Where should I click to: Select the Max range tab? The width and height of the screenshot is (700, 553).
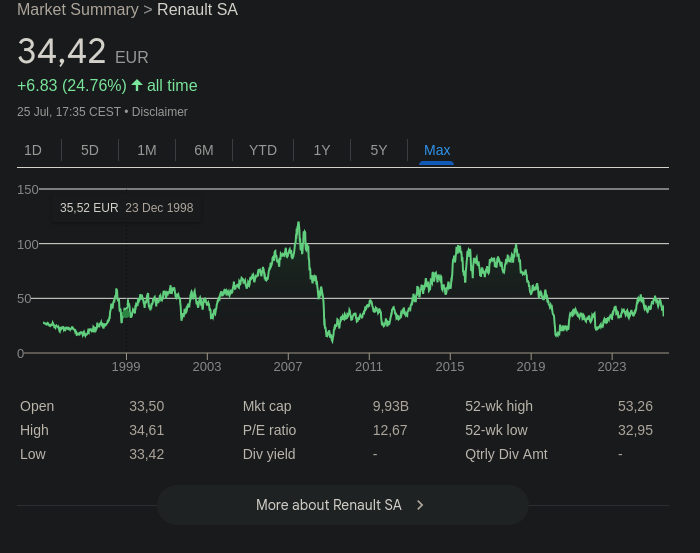437,150
